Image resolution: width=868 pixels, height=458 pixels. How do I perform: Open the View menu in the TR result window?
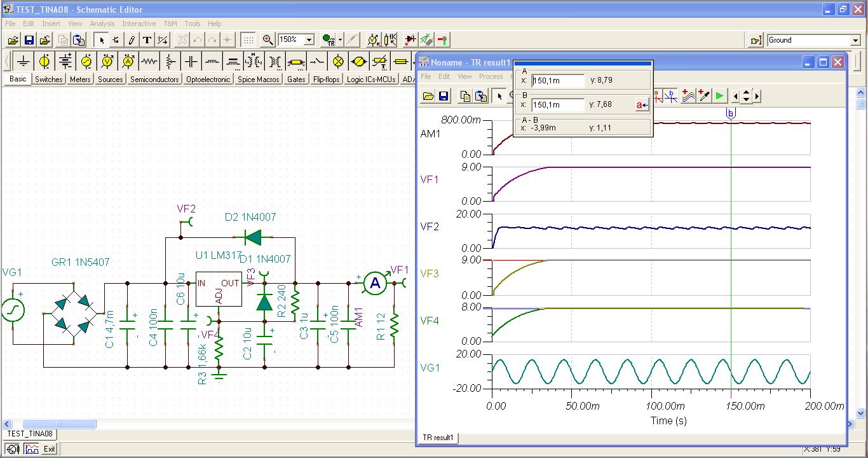pyautogui.click(x=465, y=76)
